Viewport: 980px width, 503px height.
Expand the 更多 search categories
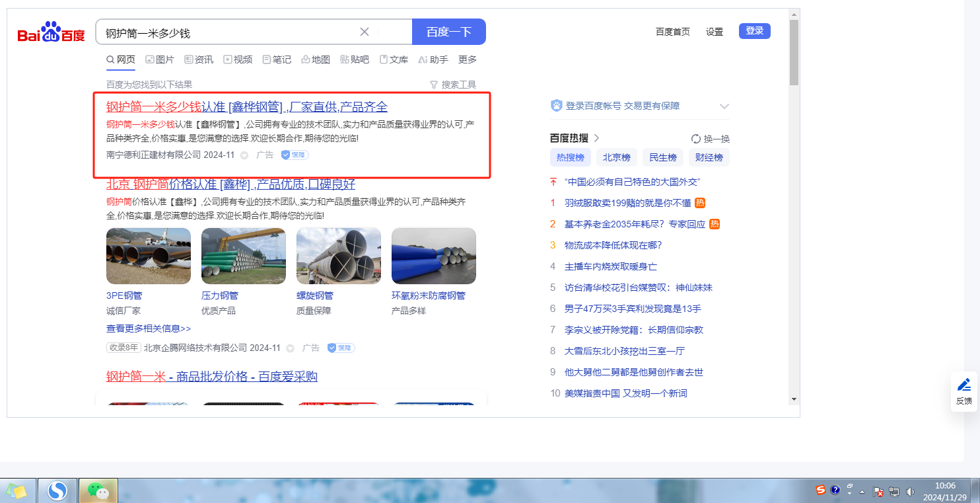pos(468,59)
